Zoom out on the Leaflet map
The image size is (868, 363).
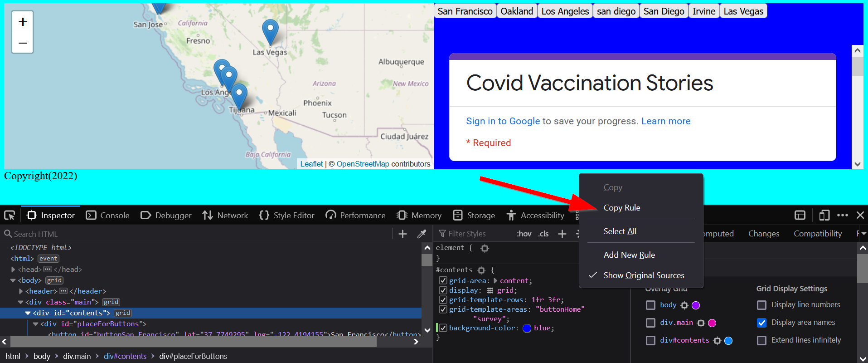[x=23, y=43]
